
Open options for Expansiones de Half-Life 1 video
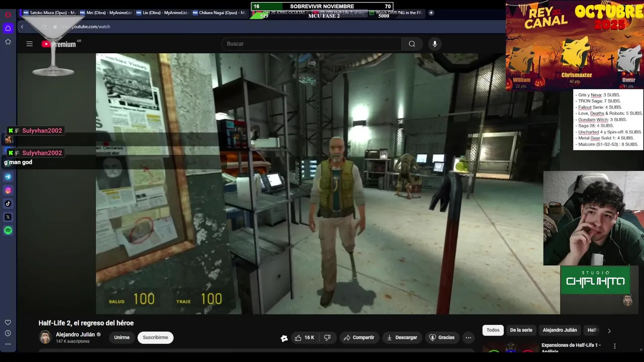tap(614, 346)
